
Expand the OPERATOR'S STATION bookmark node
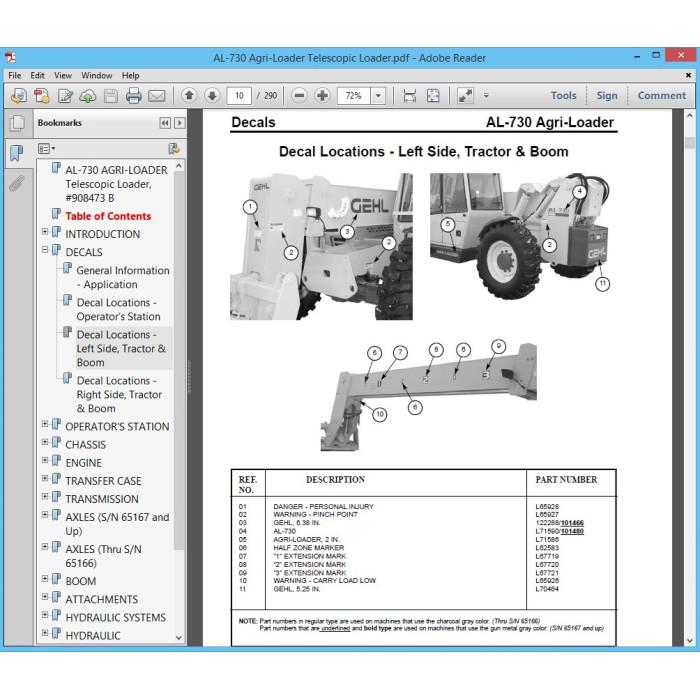[45, 424]
